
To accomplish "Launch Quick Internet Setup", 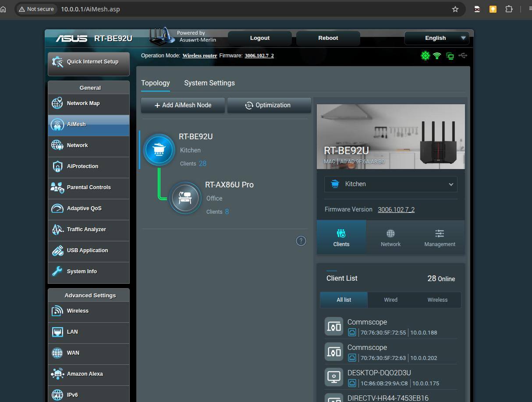I will [x=89, y=64].
